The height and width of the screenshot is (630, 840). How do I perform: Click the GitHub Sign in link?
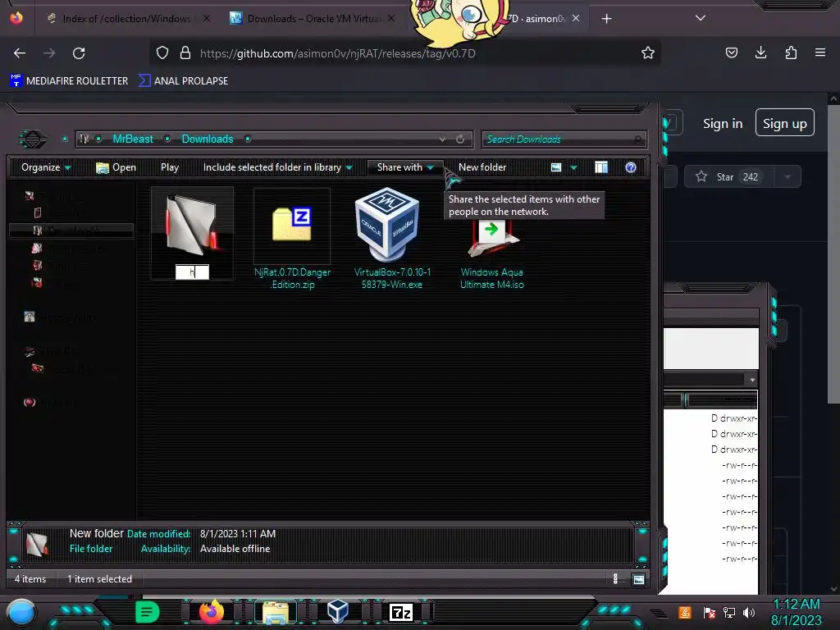[x=723, y=124]
